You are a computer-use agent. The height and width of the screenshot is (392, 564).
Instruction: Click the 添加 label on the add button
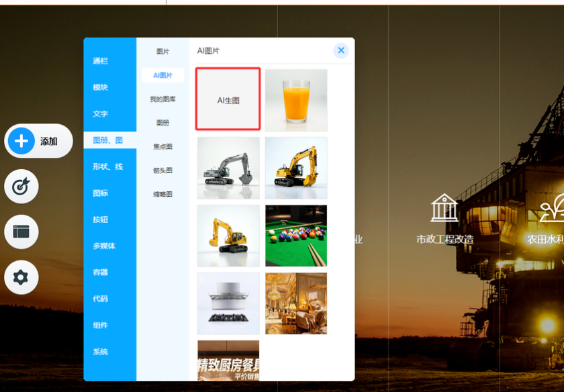pyautogui.click(x=49, y=142)
